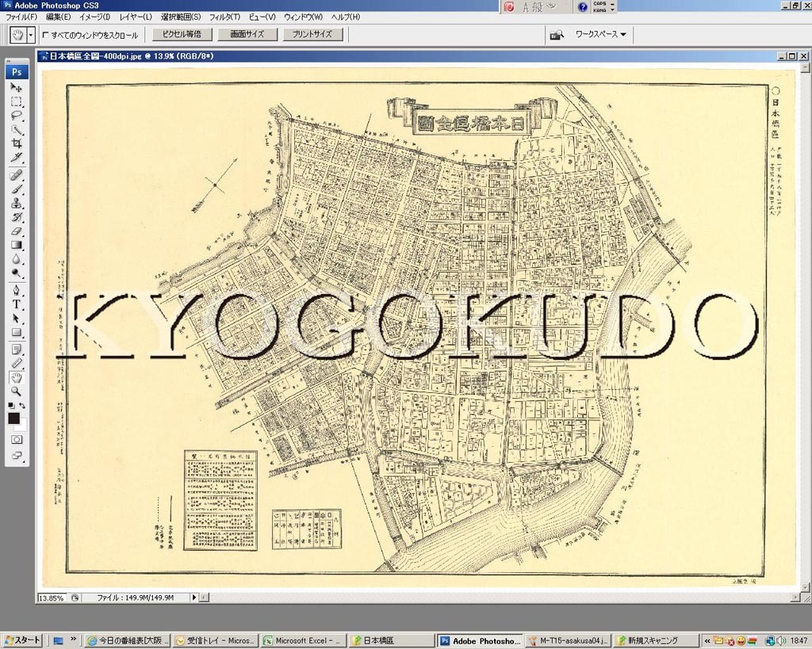This screenshot has height=649, width=812.
Task: Select the Hand tool in the toolbox
Action: point(17,377)
